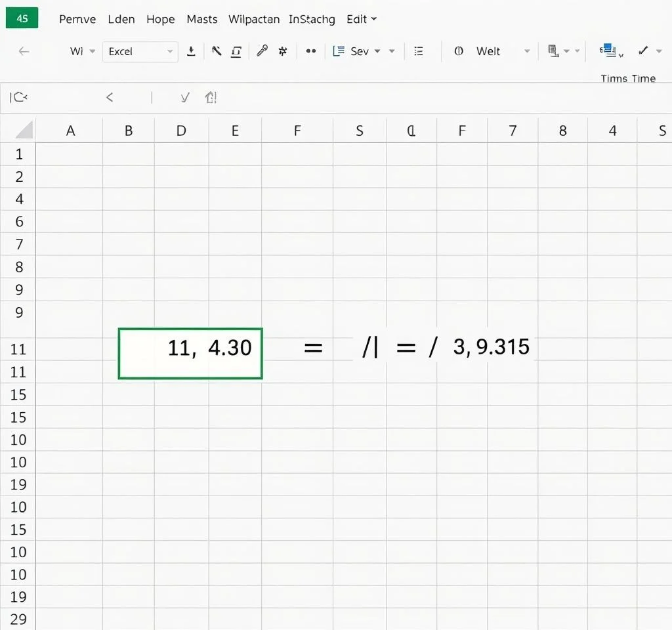Open the Wilpactan menu
The height and width of the screenshot is (630, 672).
coord(253,19)
